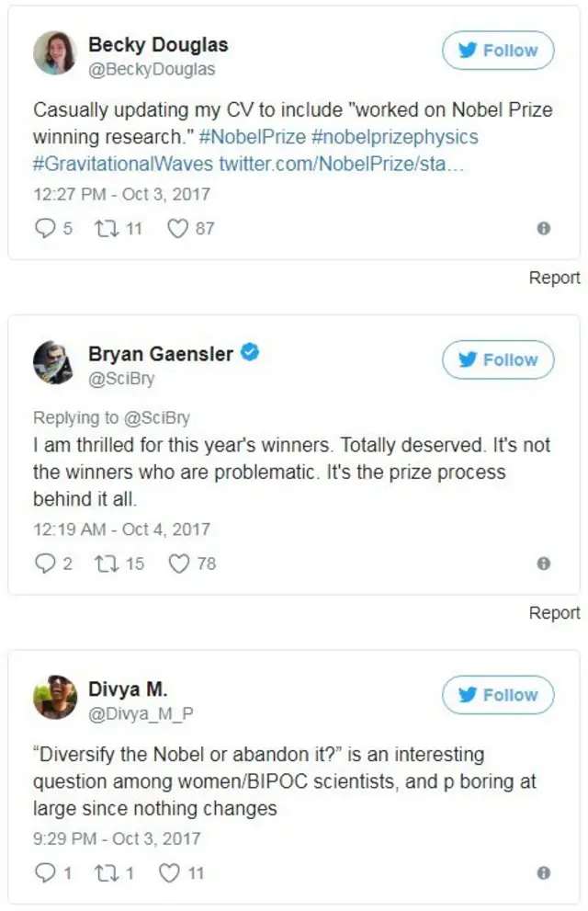This screenshot has width=588, height=911.
Task: Reply to Divya M.'s tweet
Action: point(45,872)
